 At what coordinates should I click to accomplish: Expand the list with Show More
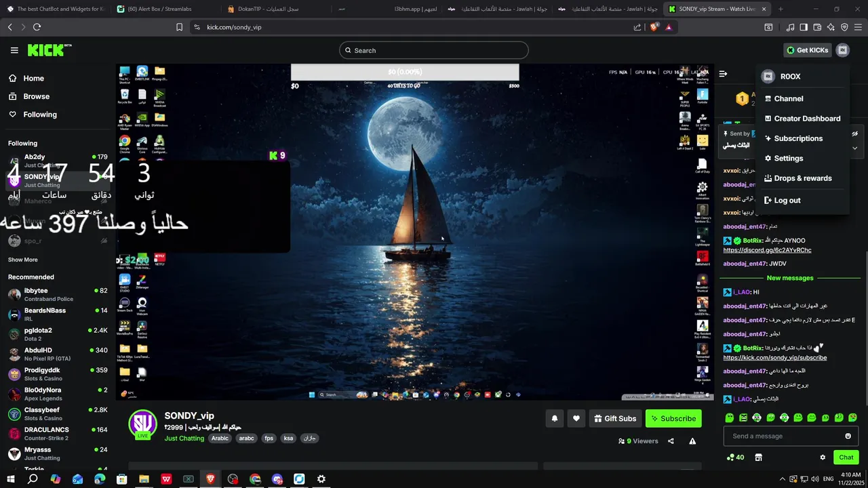(23, 260)
